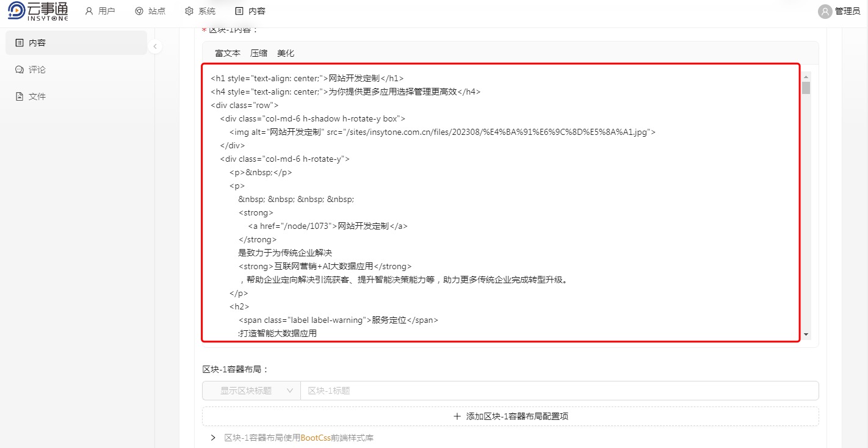Click the 内容 document icon in top bar

point(239,10)
